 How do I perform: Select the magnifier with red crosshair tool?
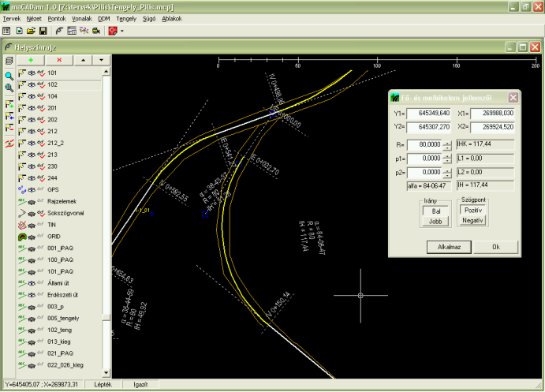tap(9, 88)
